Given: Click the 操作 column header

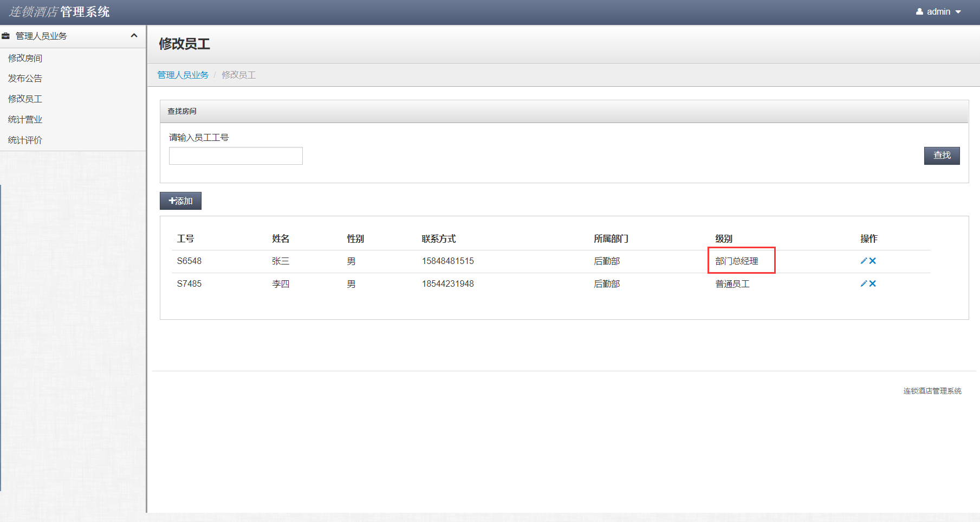Looking at the screenshot, I should click(x=869, y=239).
